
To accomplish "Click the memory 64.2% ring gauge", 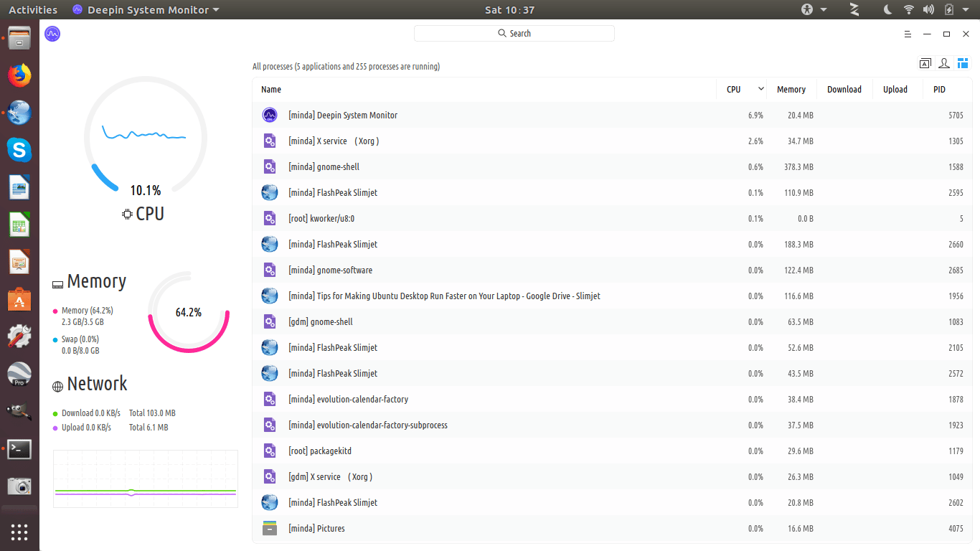I will point(189,312).
